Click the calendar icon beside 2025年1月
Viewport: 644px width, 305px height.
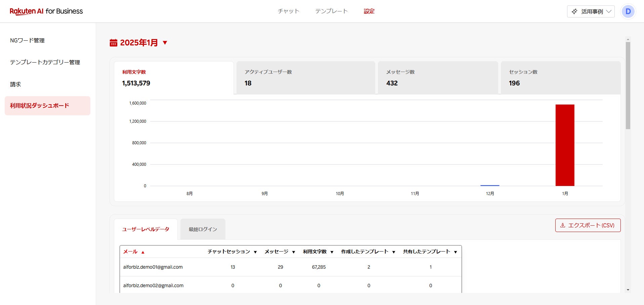(x=114, y=43)
